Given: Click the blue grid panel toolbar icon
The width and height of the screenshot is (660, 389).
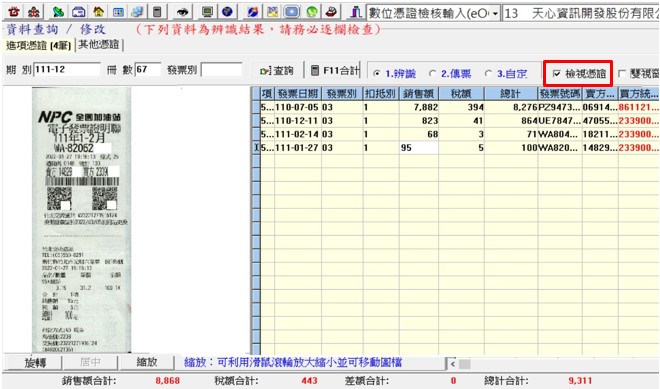Looking at the screenshot, I should [119, 12].
